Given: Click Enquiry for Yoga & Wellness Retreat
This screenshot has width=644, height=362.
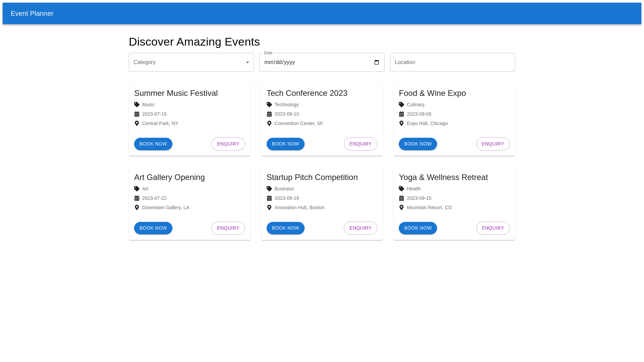Looking at the screenshot, I should 493,228.
